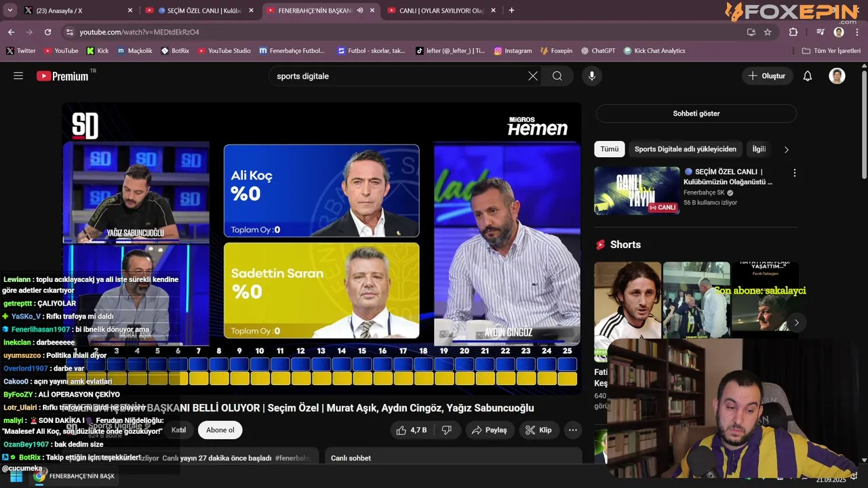Bookmark this page with the star icon
Viewport: 868px width, 488px height.
768,32
